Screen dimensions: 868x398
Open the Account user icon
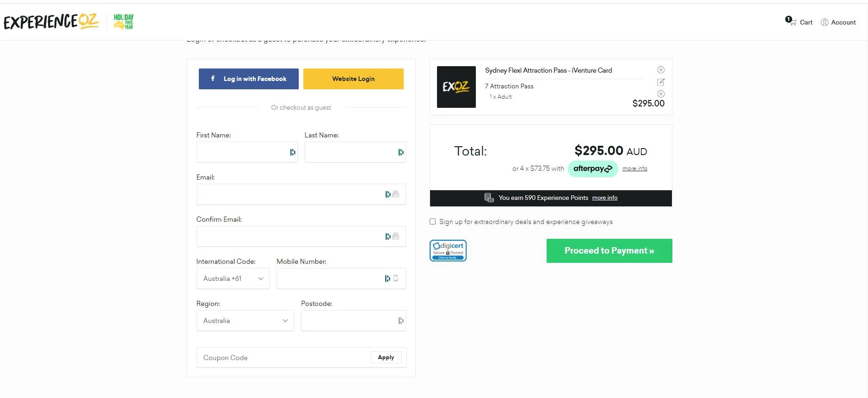pos(825,22)
